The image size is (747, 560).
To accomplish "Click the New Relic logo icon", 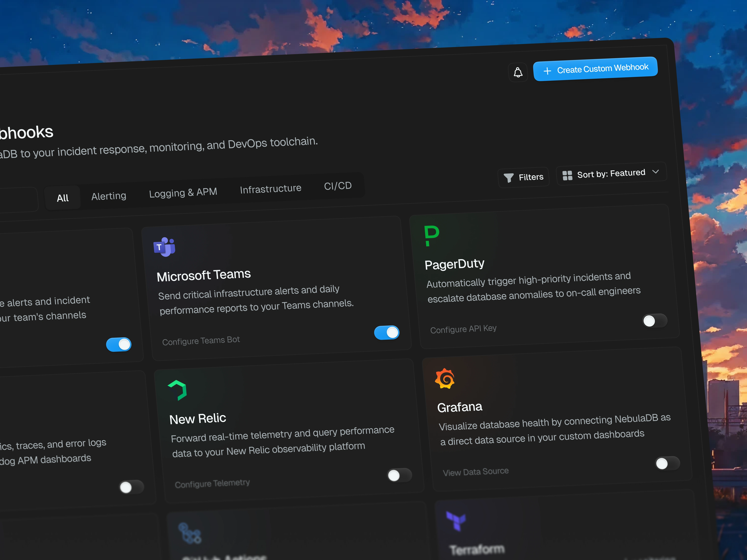I will (178, 390).
